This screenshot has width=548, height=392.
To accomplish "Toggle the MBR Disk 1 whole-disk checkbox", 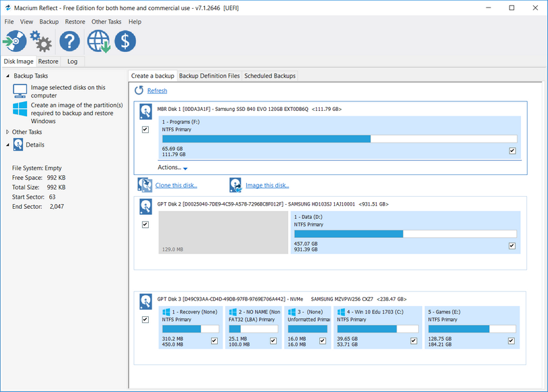I will (145, 130).
